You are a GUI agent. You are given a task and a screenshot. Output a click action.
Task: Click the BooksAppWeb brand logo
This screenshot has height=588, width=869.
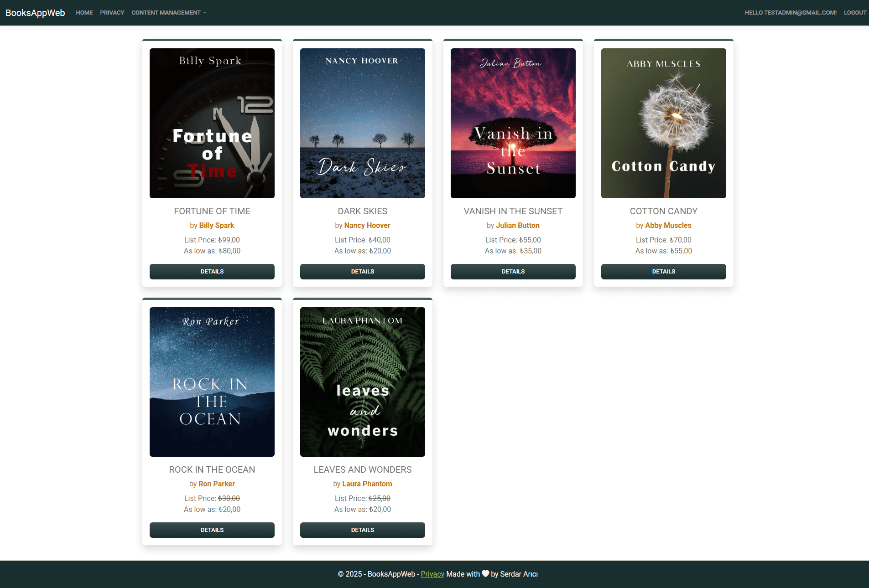[35, 13]
